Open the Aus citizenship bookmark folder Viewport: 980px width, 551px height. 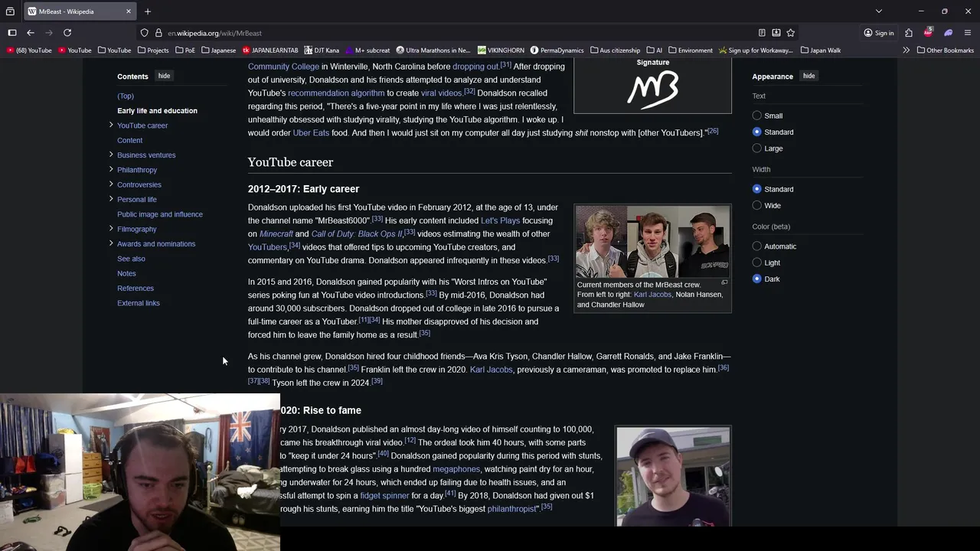click(615, 51)
